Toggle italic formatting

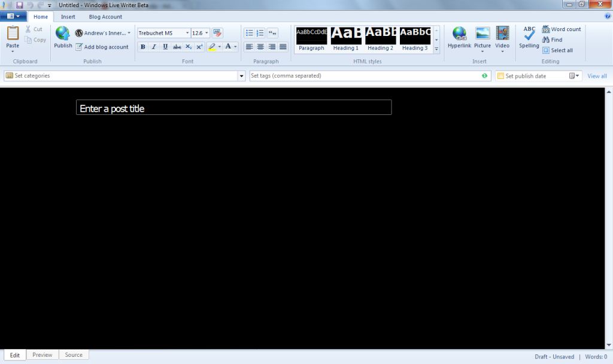point(154,47)
